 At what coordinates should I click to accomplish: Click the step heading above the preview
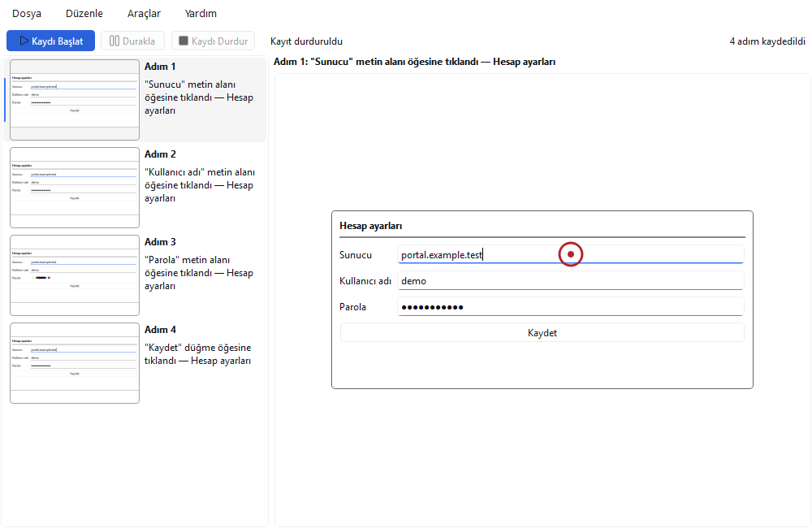[x=414, y=62]
